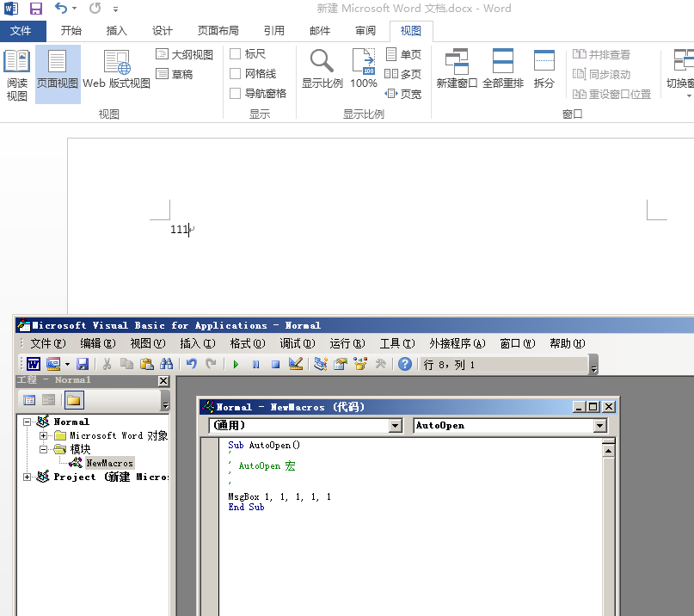
Task: Click the Find binoculars icon in VBA toolbar
Action: point(167,364)
